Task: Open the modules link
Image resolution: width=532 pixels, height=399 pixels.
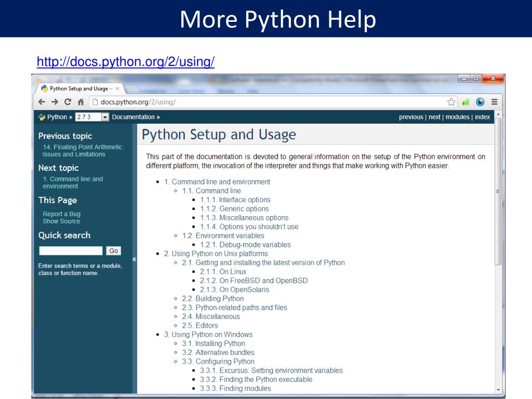Action: [457, 117]
